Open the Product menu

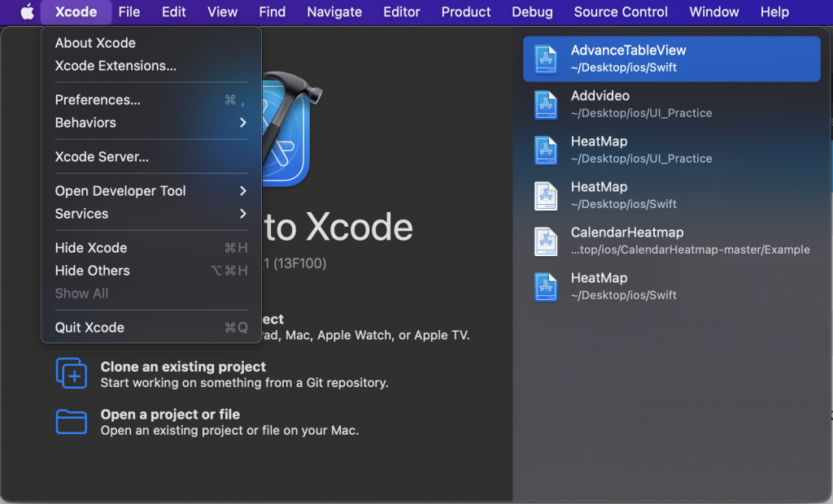(x=466, y=11)
